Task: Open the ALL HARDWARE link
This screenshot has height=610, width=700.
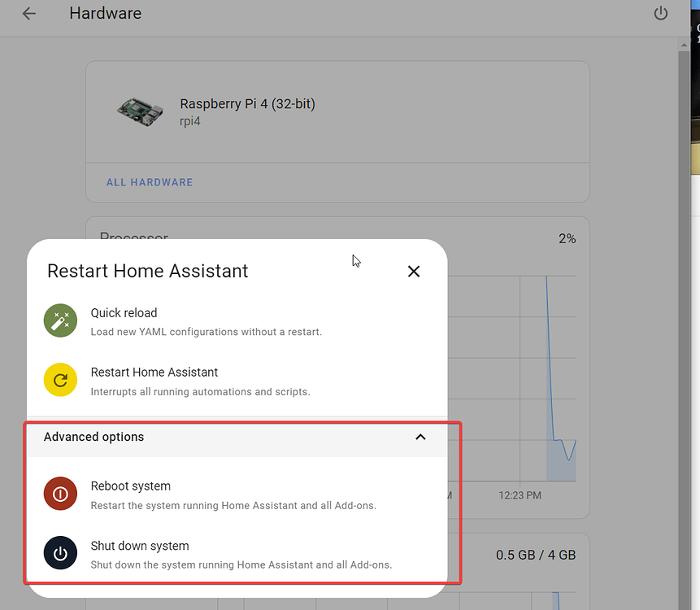Action: pyautogui.click(x=150, y=182)
